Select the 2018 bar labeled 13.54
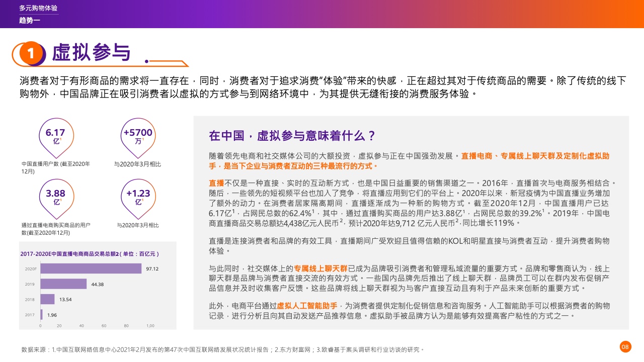Viewport: 644px width, 362px height. [x=47, y=299]
